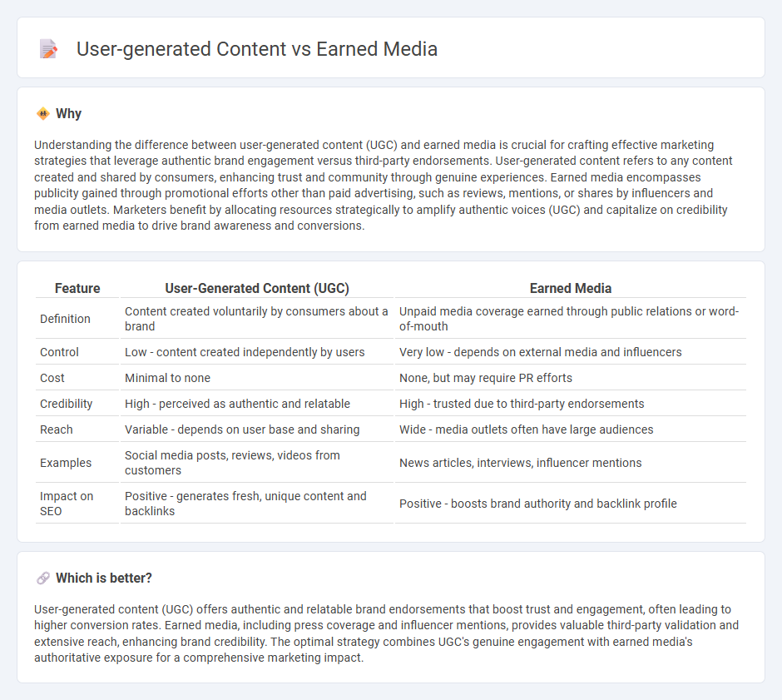This screenshot has height=700, width=782.
Task: Click cell None, but may require PR efforts
Action: pyautogui.click(x=571, y=378)
